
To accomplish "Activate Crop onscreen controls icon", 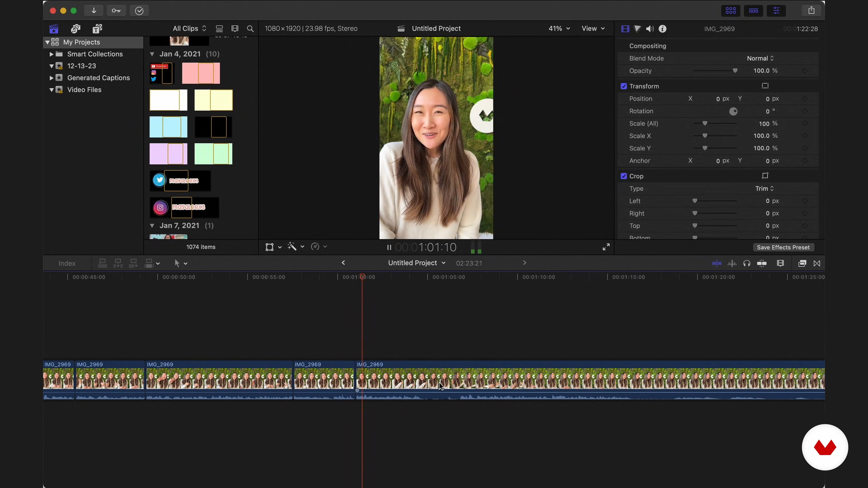I will [x=765, y=176].
